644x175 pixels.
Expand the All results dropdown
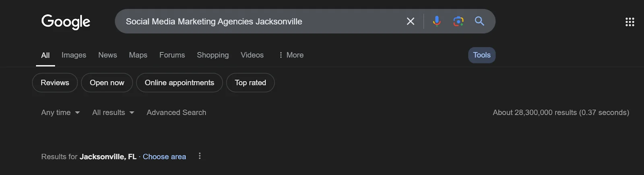tap(113, 113)
